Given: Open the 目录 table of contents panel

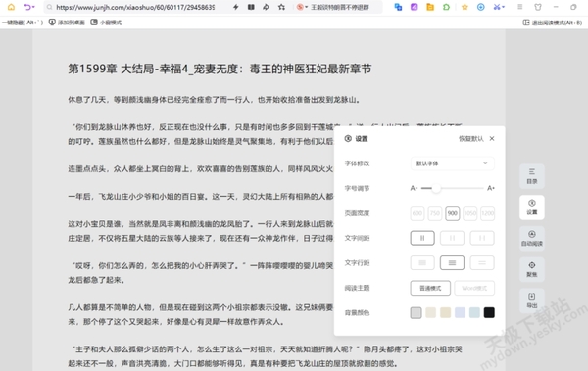Looking at the screenshot, I should point(532,176).
